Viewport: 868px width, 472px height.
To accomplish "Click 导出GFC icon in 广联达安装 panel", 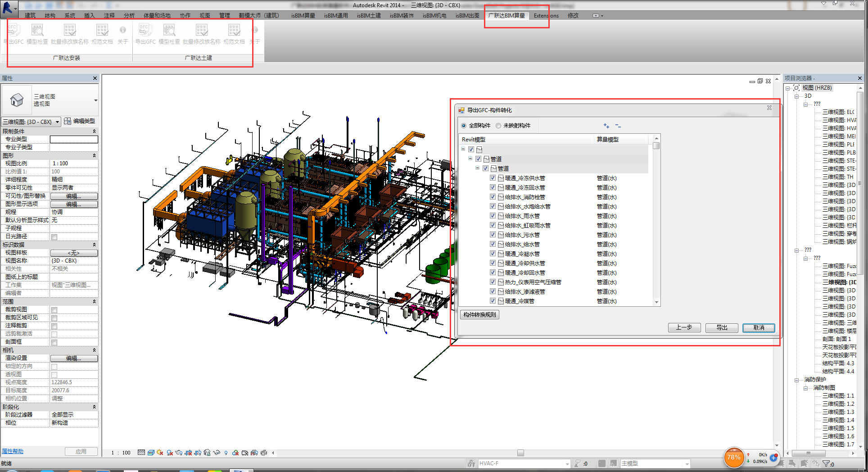I will [x=13, y=31].
